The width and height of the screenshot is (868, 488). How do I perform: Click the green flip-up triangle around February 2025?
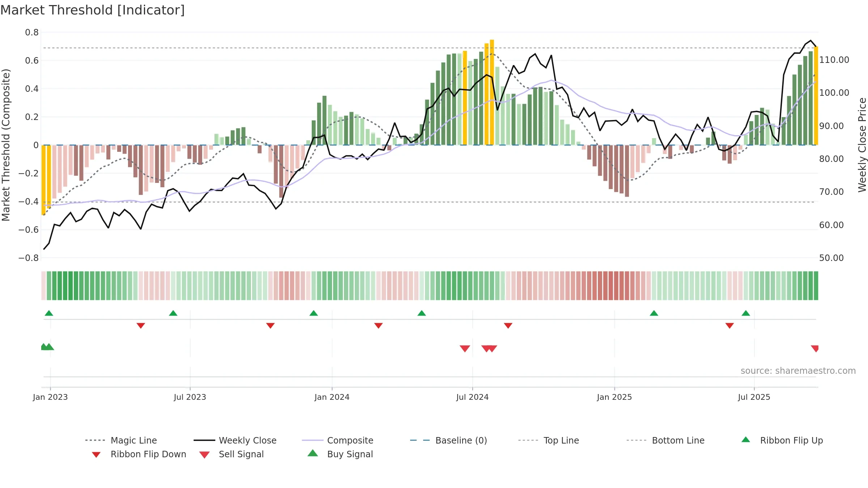click(x=654, y=313)
